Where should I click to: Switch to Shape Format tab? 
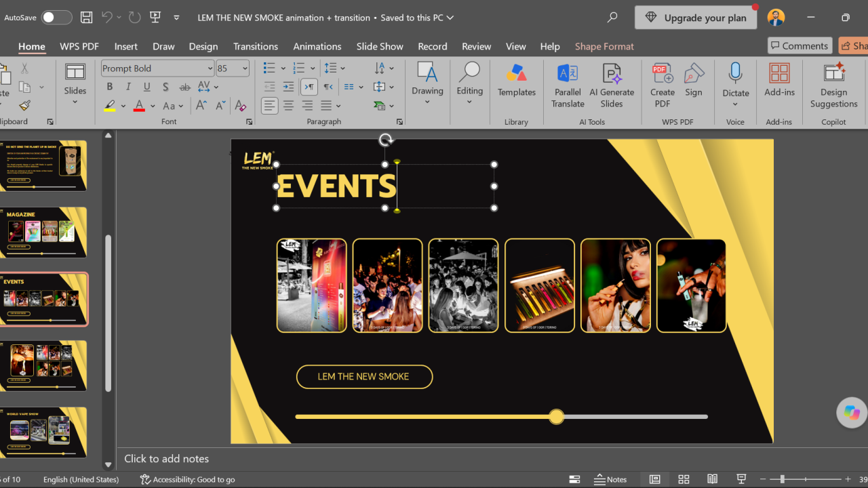(x=604, y=46)
